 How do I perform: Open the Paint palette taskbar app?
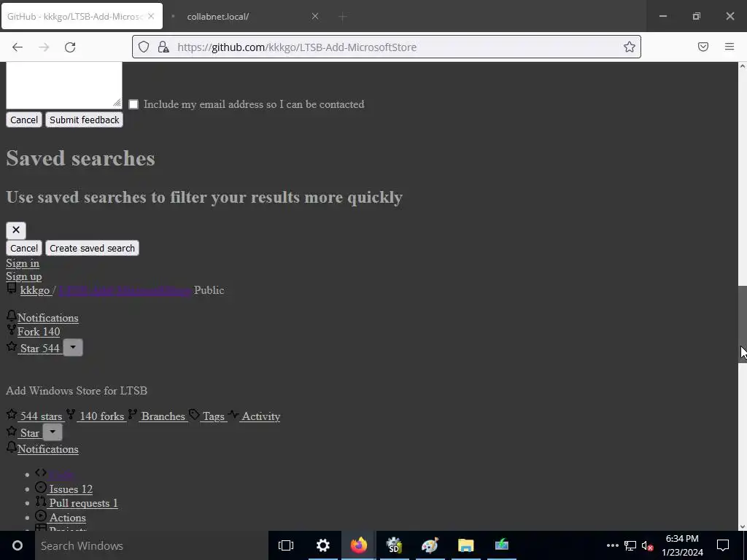(430, 545)
